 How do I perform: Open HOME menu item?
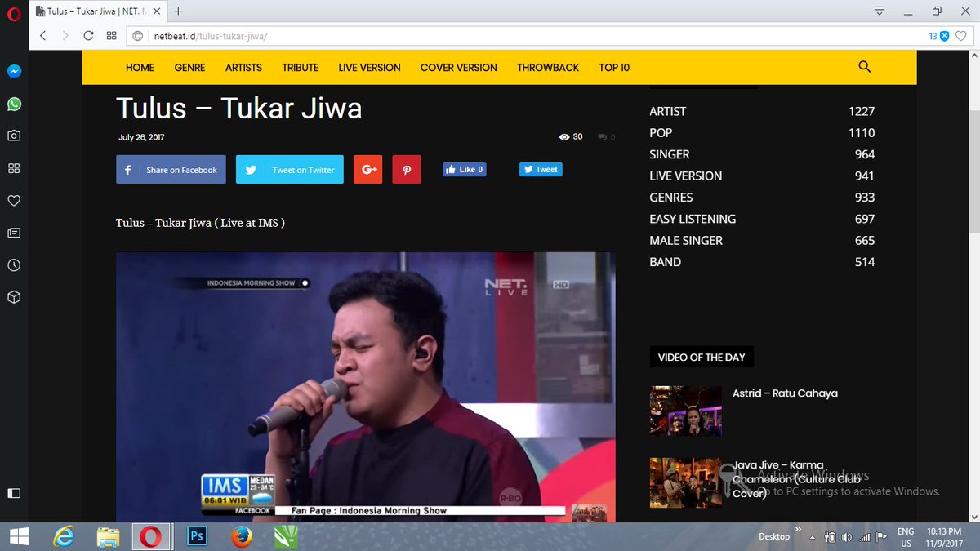click(140, 68)
